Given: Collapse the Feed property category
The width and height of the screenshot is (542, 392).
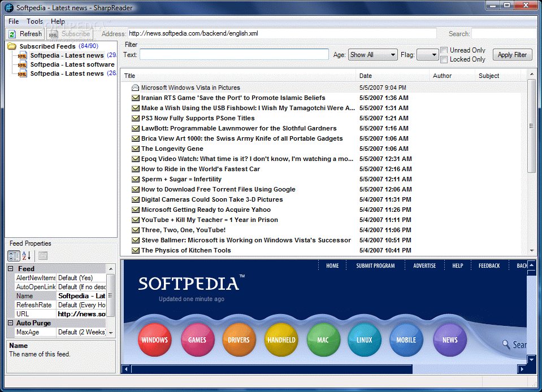Looking at the screenshot, I should [10, 269].
